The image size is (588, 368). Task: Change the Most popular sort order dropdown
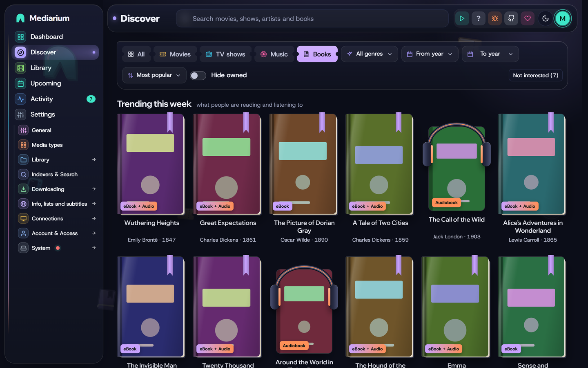tap(154, 75)
